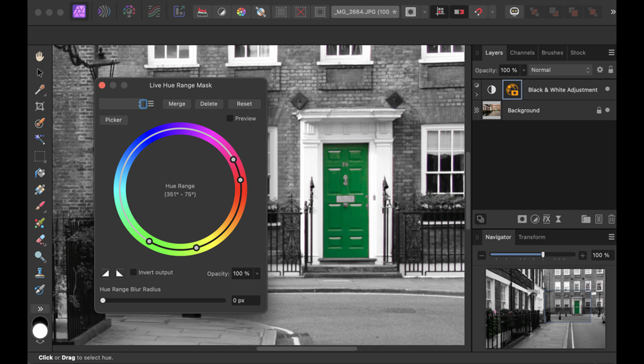Toggle visibility of Background layer
The image size is (644, 364).
(607, 110)
